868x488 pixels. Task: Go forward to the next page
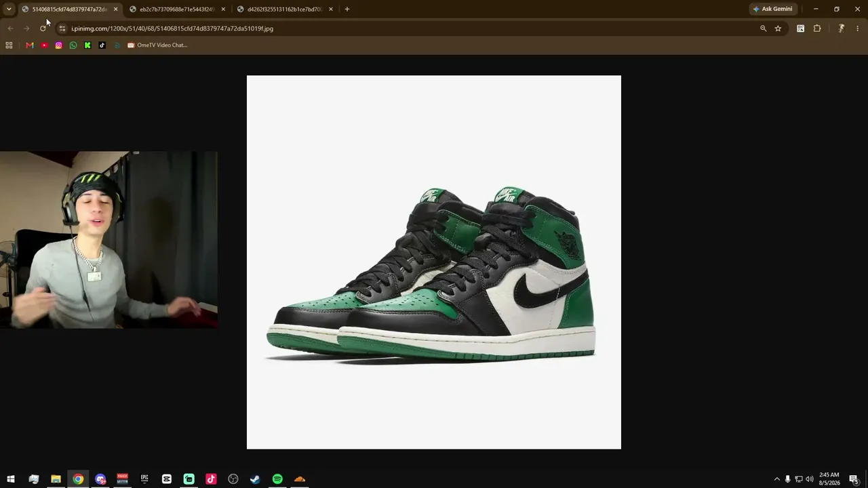tap(26, 28)
